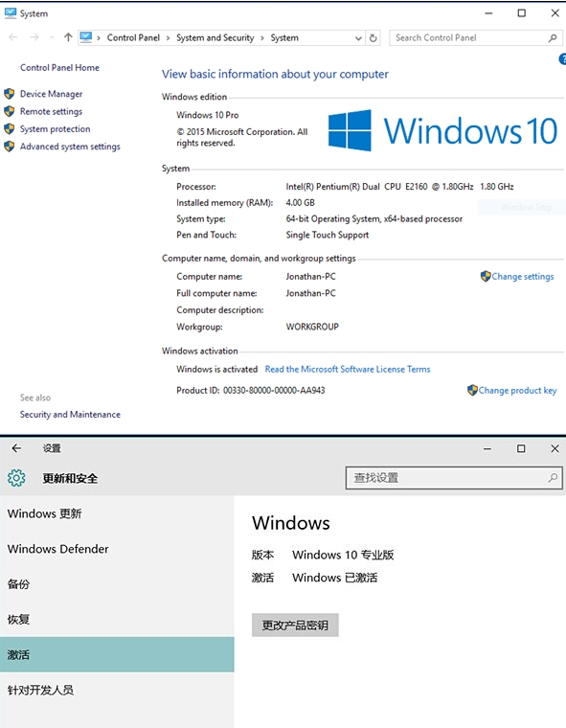Viewport: 566px width, 728px height.
Task: Click shield icon next to Change product key
Action: pos(472,390)
